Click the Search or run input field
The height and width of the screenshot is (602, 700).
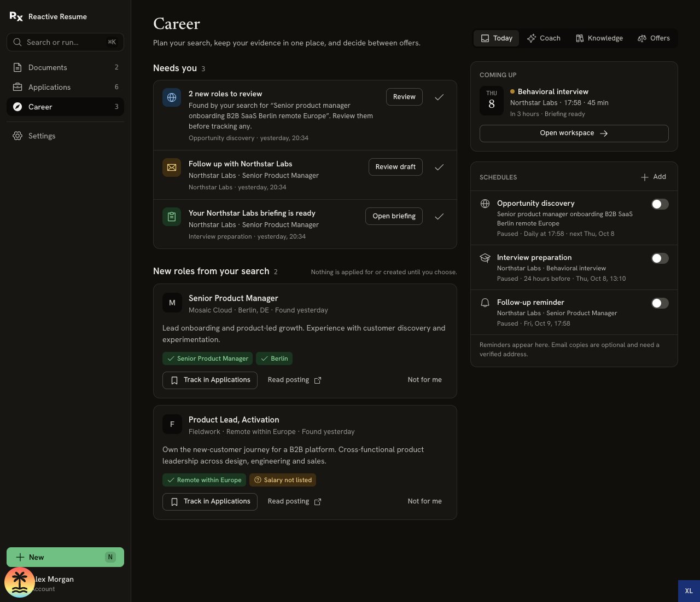tap(65, 42)
